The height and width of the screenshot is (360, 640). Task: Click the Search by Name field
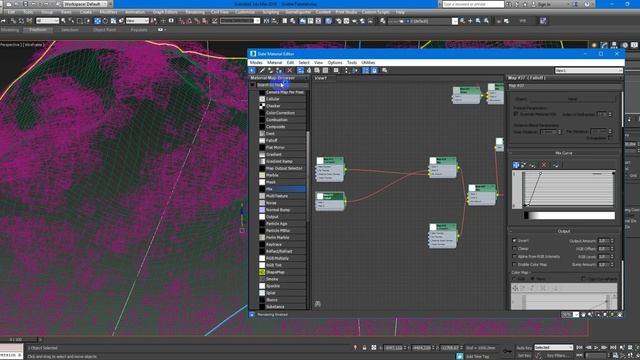coord(281,85)
